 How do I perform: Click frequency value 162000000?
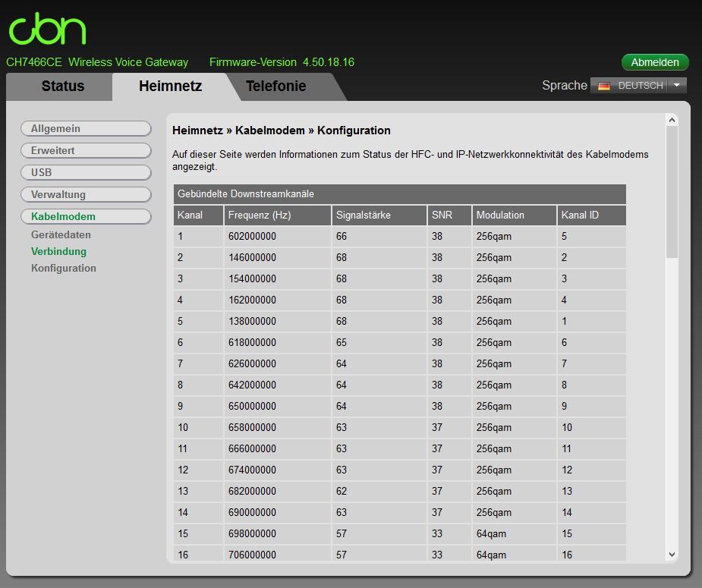[252, 300]
